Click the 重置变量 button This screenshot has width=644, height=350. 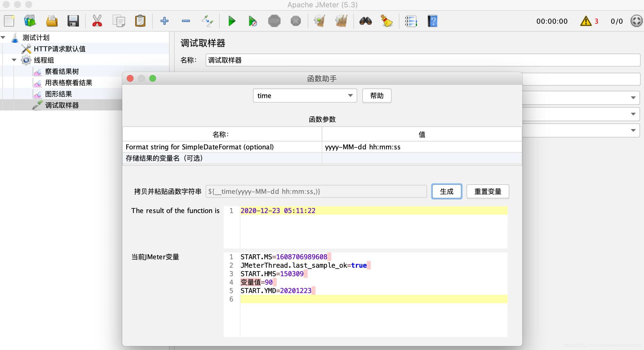pos(488,192)
